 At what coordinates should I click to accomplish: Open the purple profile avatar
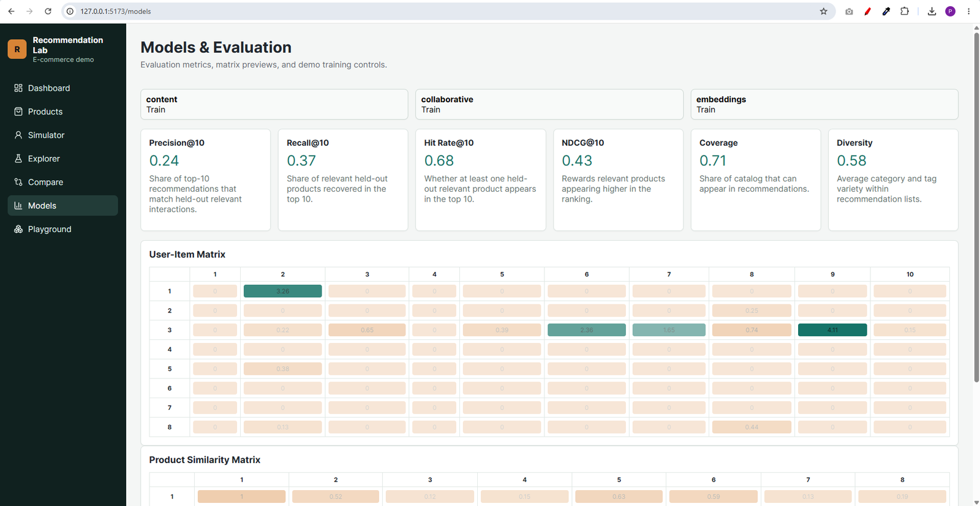coord(950,11)
